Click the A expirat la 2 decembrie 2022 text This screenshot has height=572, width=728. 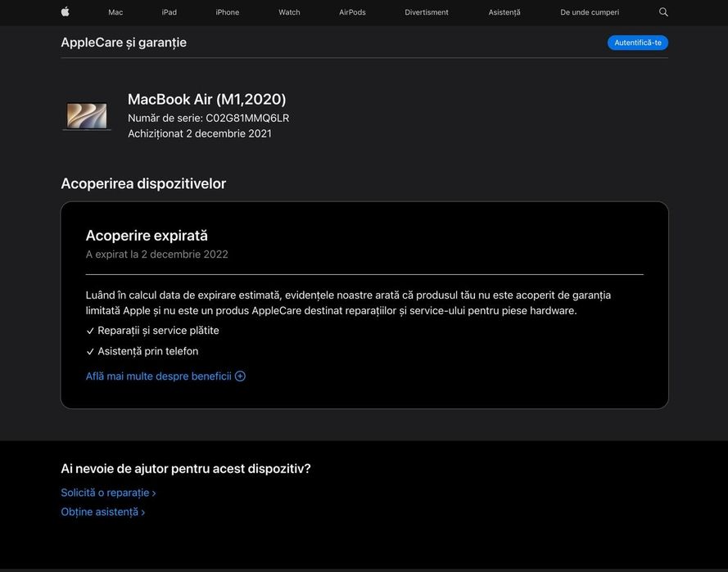pos(157,254)
